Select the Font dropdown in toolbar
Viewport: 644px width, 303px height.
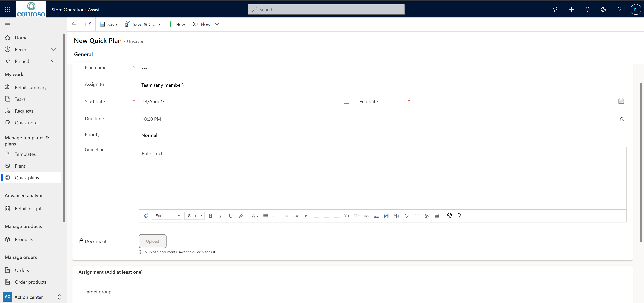pyautogui.click(x=166, y=215)
